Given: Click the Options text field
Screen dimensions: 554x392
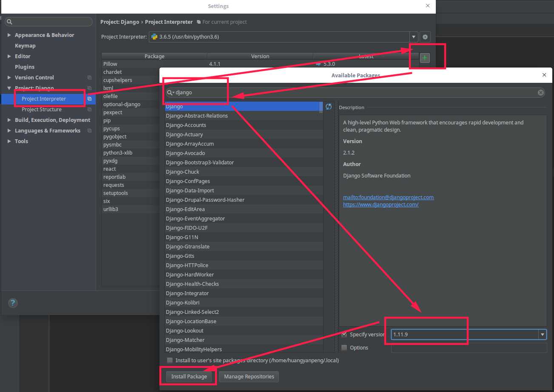Looking at the screenshot, I should [x=469, y=348].
